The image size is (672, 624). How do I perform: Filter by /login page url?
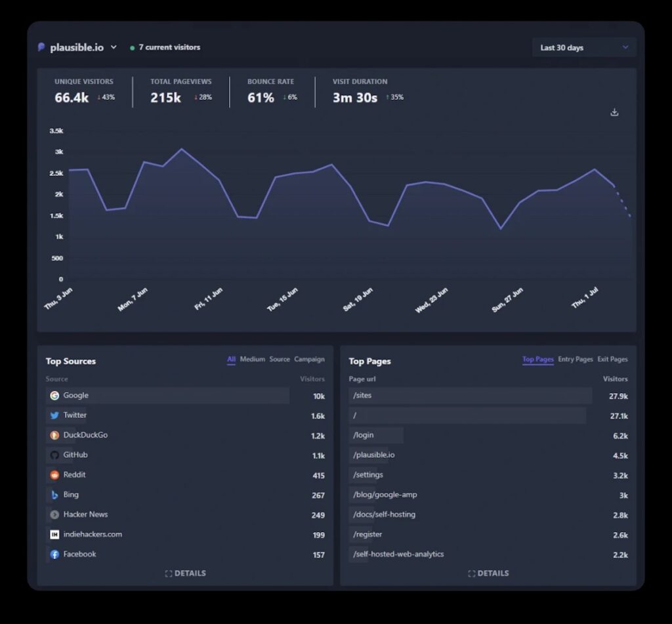pyautogui.click(x=363, y=435)
